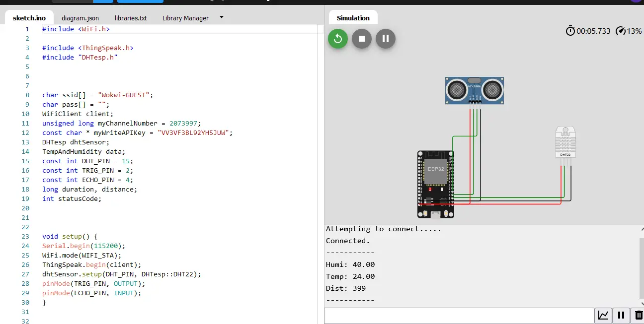Image resolution: width=644 pixels, height=324 pixels.
Task: Open the serial plotter chart icon
Action: click(604, 315)
